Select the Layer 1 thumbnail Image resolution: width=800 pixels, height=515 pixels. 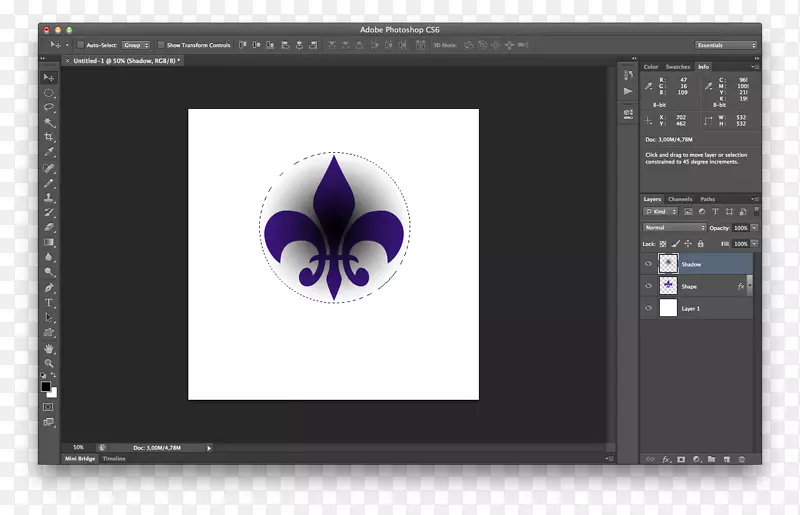coord(668,308)
